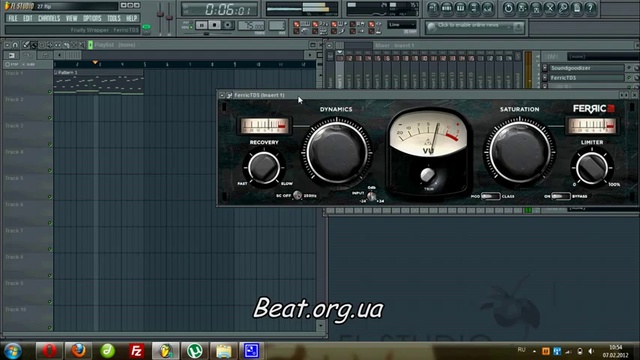Open the playlist options menu arrow
This screenshot has width=640, height=360.
coord(7,45)
